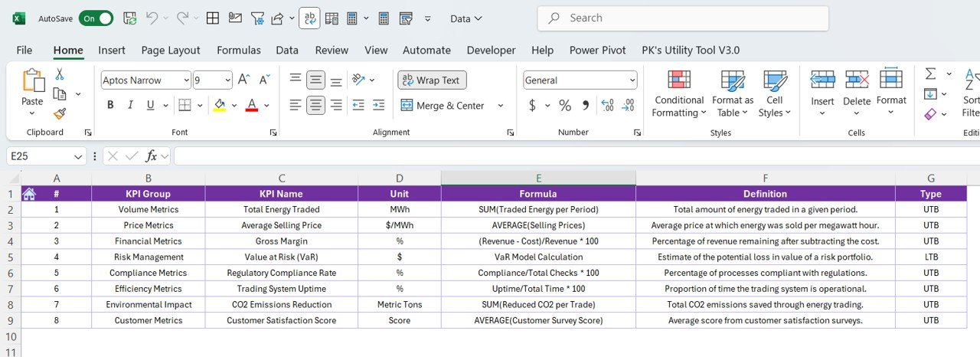Apply the yellow fill color swatch
Image resolution: width=980 pixels, height=357 pixels.
[x=220, y=105]
